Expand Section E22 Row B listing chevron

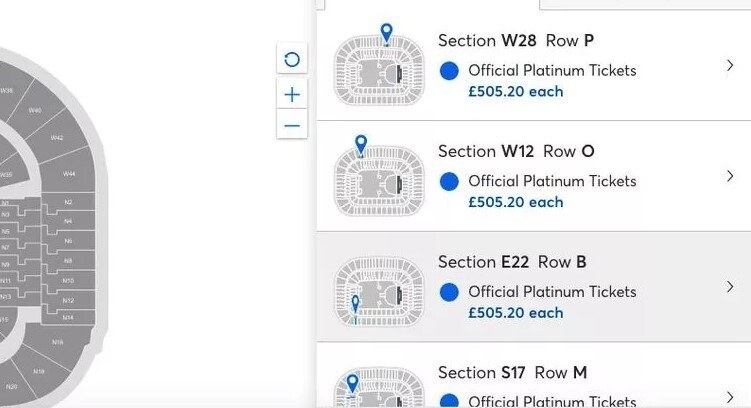coord(729,287)
